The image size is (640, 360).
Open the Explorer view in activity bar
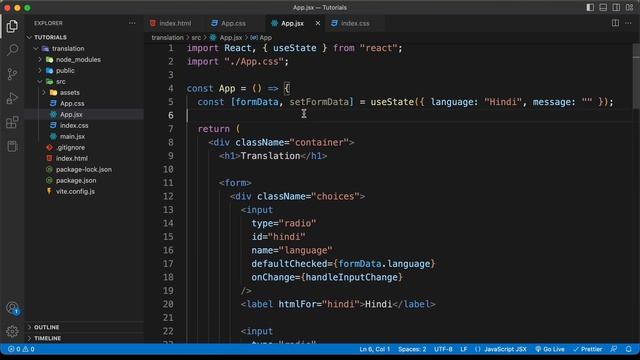click(12, 26)
